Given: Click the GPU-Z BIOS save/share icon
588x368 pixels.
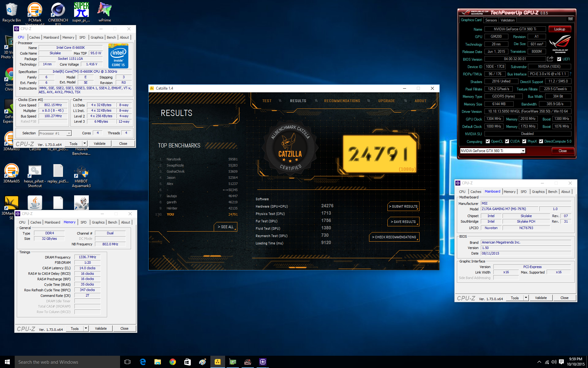Looking at the screenshot, I should point(550,59).
